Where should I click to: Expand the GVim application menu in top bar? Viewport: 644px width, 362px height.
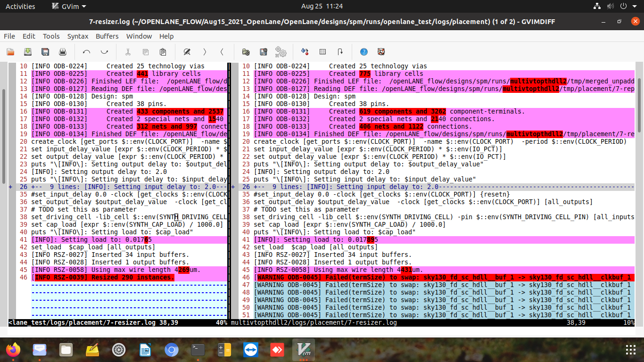click(69, 6)
